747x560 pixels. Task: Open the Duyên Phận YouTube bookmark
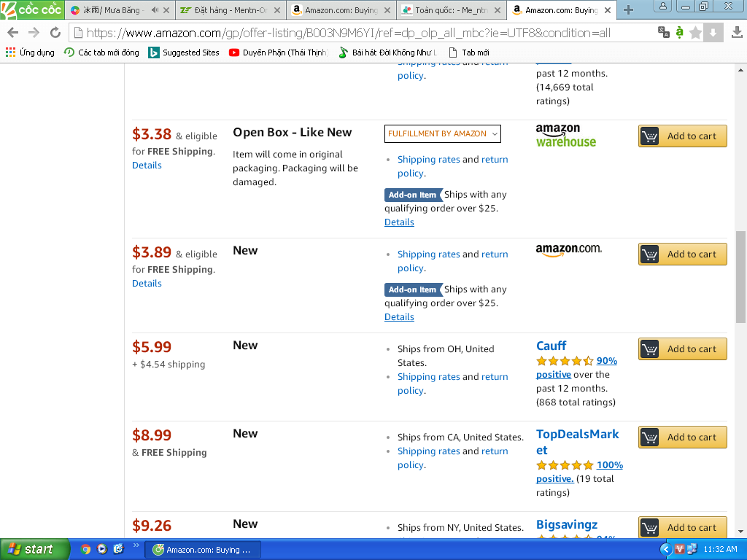[x=278, y=52]
